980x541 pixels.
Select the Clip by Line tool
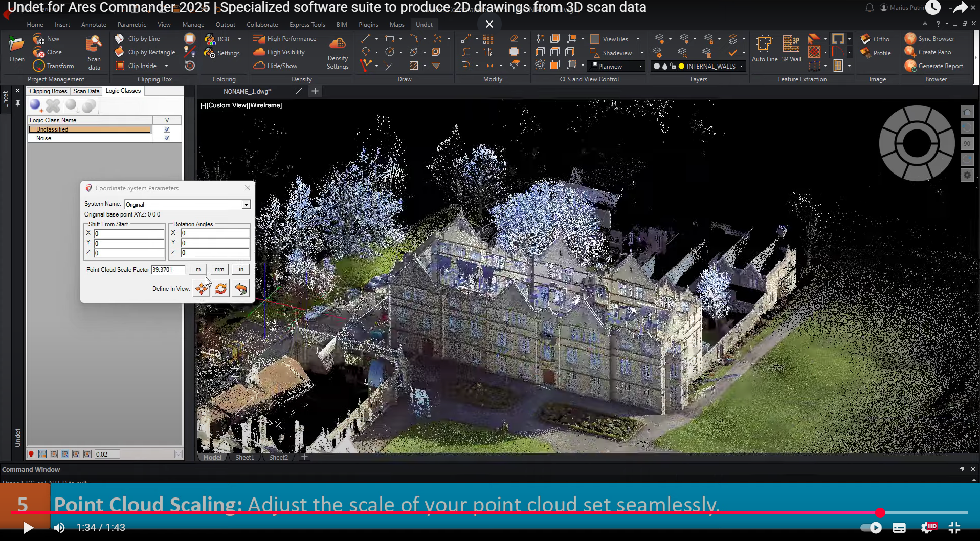point(137,39)
